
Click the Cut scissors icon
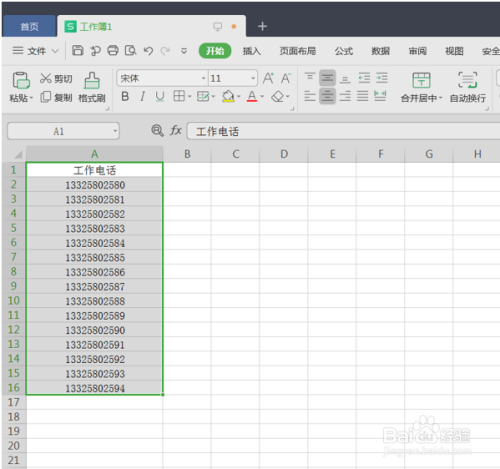(46, 78)
